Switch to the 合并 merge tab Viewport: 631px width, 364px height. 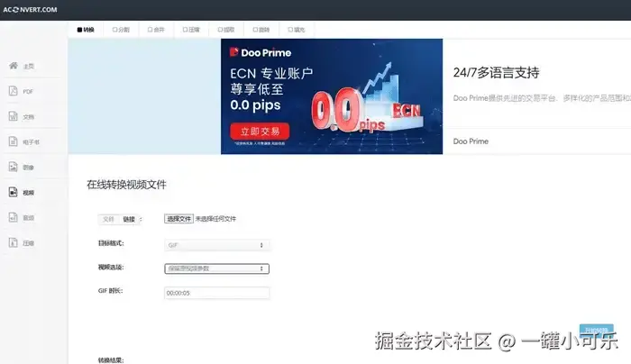[x=156, y=30]
